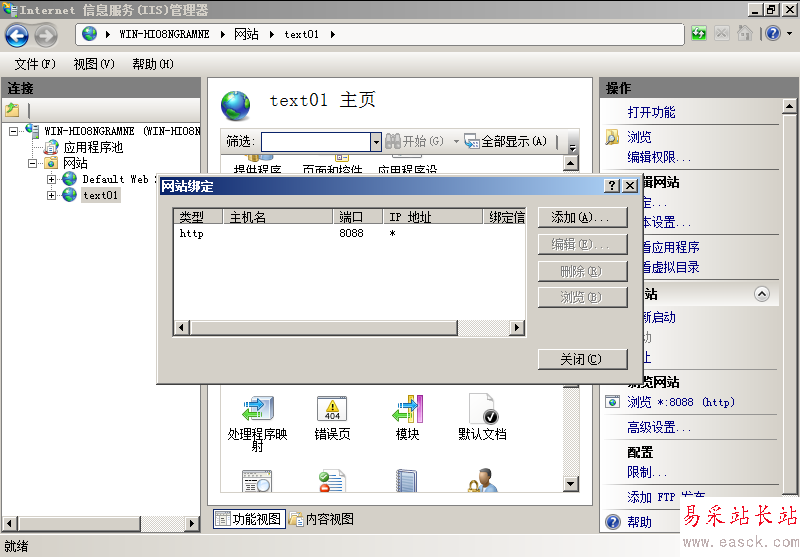
Task: Click the Help (帮助) link in Actions
Action: pos(639,522)
